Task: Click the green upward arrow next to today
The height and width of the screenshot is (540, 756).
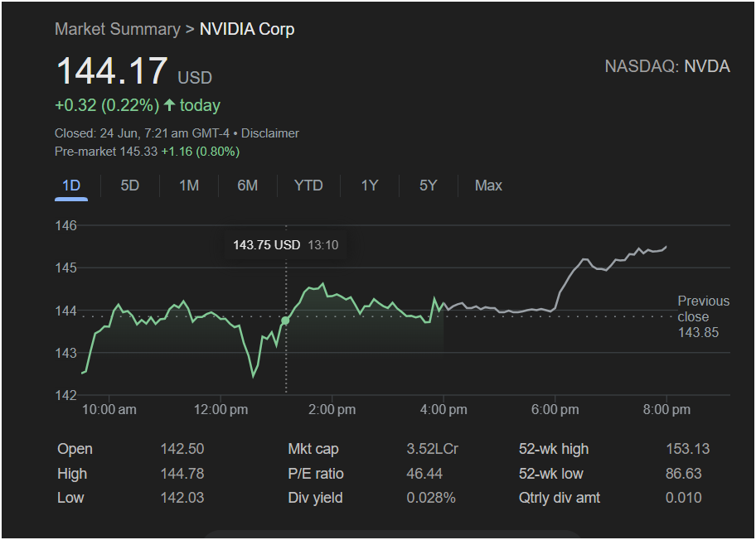Action: point(169,105)
